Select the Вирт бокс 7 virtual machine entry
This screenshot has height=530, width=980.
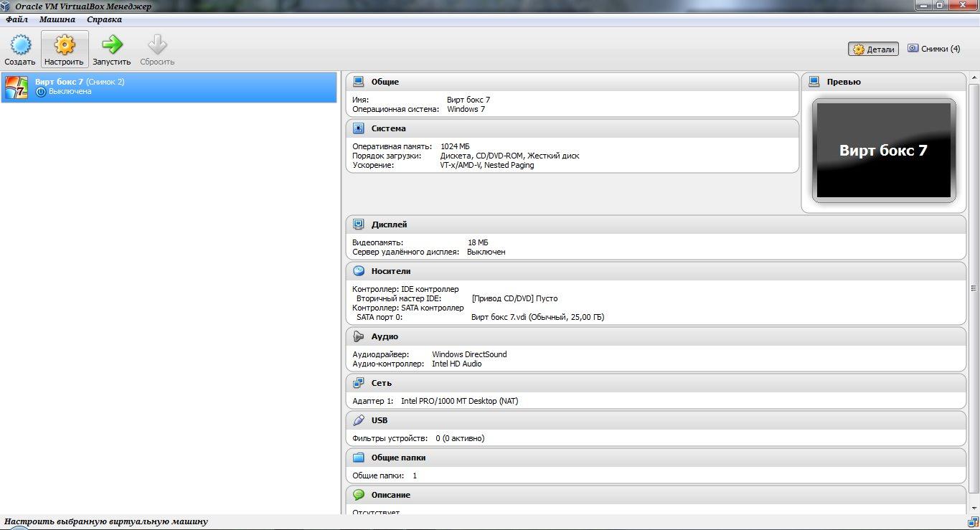[x=169, y=87]
